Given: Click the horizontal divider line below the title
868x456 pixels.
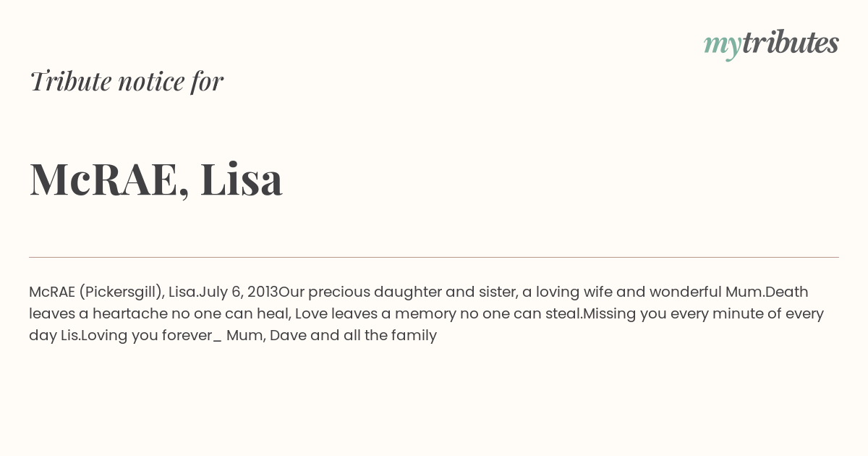Looking at the screenshot, I should point(434,257).
